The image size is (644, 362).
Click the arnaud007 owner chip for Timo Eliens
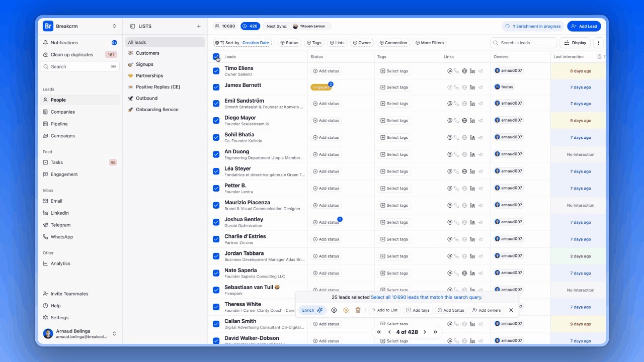pyautogui.click(x=509, y=70)
